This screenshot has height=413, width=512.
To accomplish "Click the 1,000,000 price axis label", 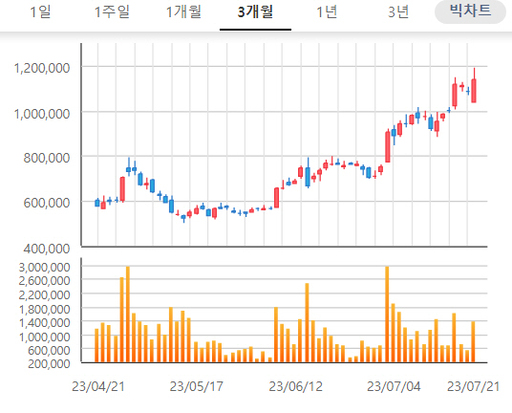I will (x=42, y=114).
